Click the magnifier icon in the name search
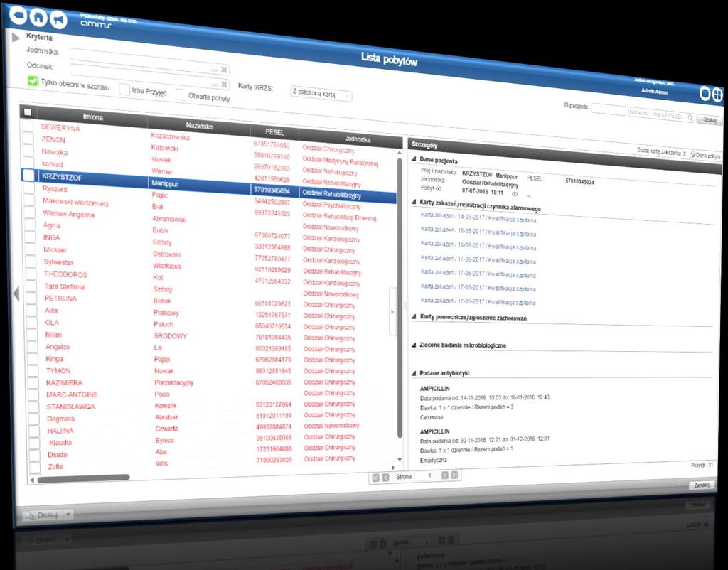728x570 pixels. click(x=690, y=118)
